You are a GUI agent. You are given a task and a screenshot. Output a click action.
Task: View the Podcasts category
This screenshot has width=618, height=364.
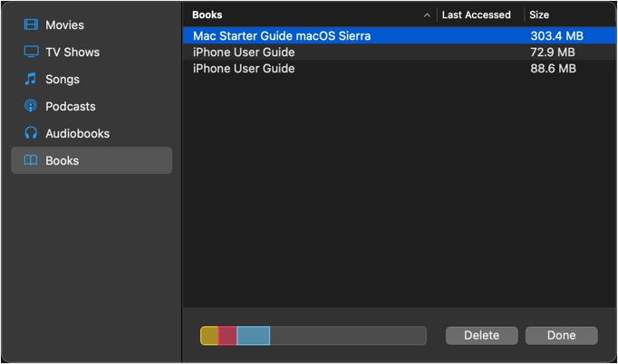[71, 107]
